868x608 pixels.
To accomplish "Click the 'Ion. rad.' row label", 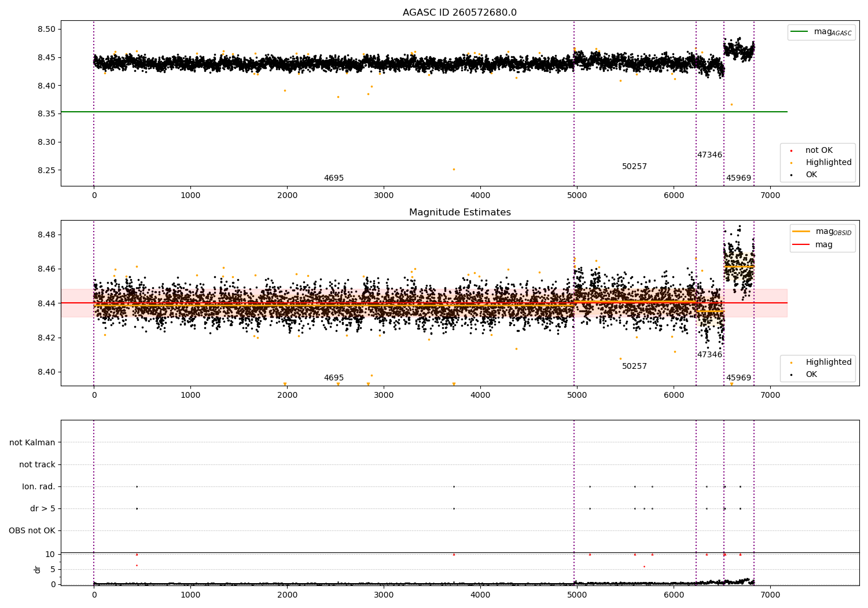I will [39, 486].
